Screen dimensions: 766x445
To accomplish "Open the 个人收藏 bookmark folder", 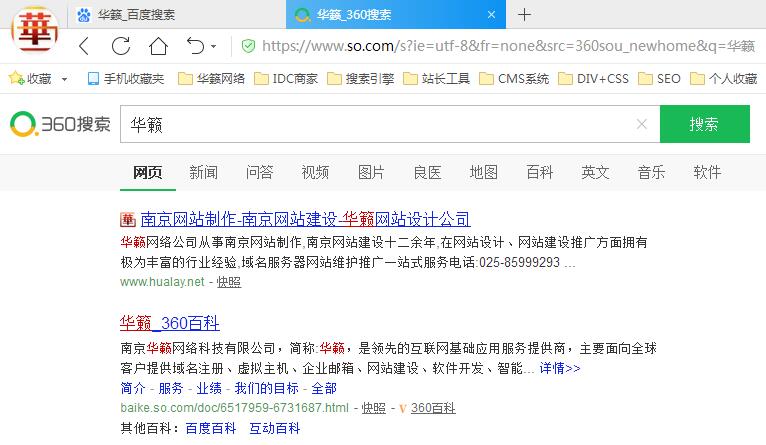I will 723,79.
